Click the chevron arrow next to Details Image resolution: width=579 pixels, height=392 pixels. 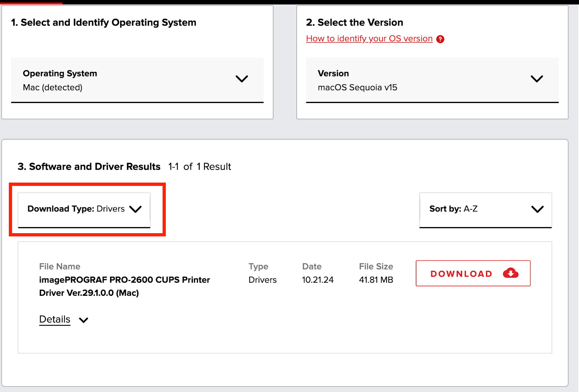click(x=84, y=320)
